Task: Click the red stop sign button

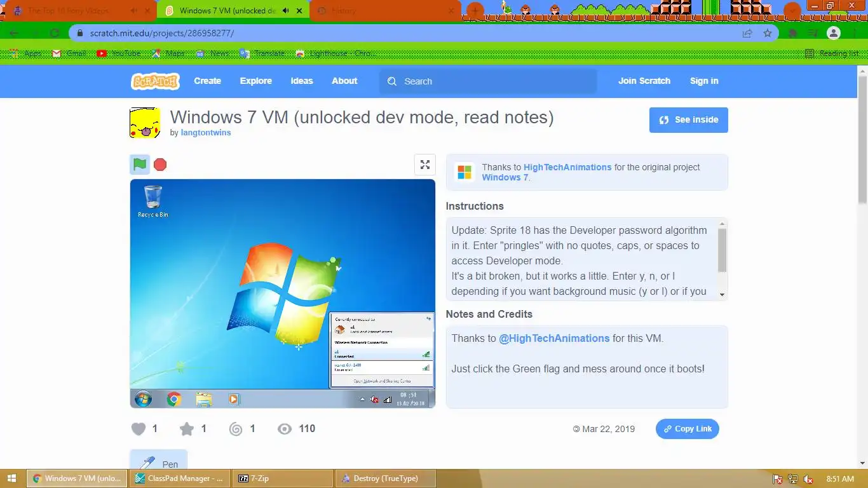Action: point(160,165)
